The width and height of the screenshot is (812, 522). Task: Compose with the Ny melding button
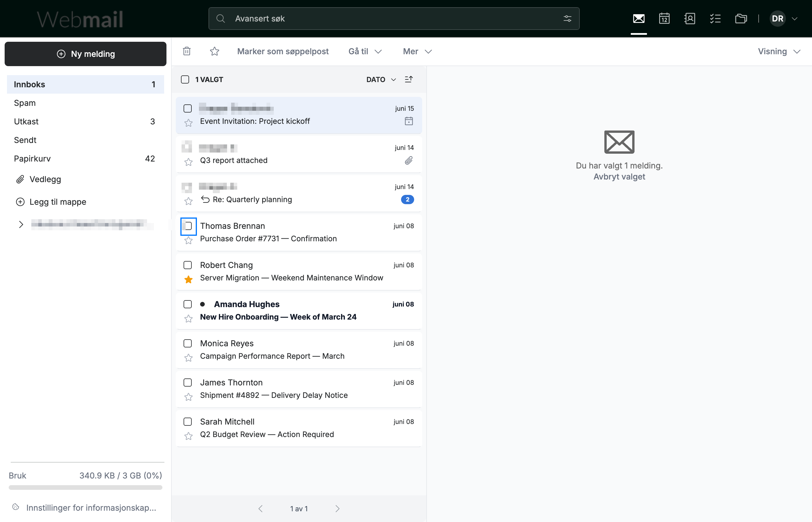[85, 54]
